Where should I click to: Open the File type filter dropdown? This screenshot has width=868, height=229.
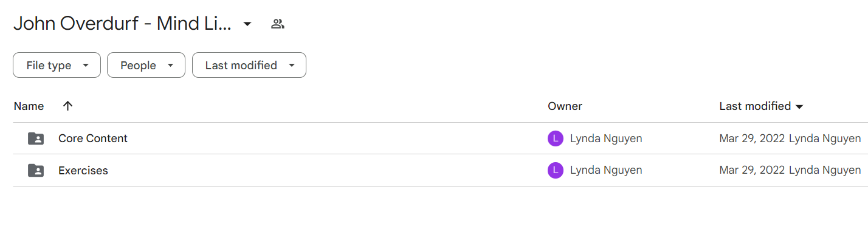[57, 65]
